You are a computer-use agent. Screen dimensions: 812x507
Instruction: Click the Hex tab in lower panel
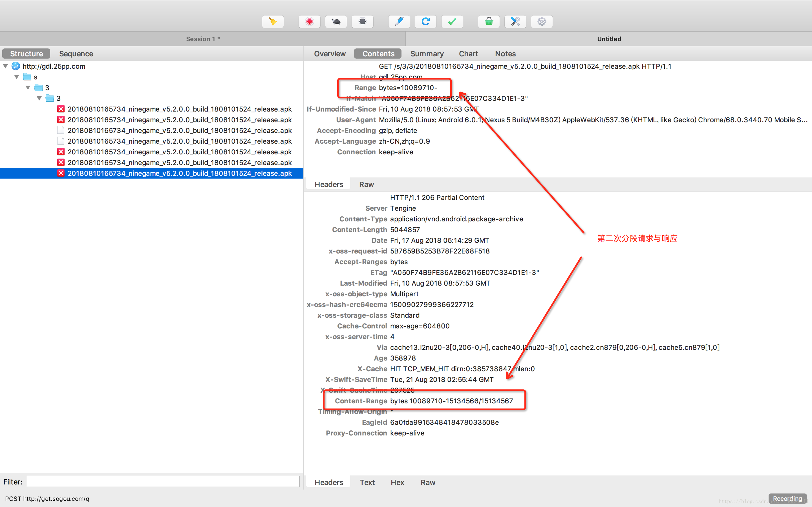coord(395,482)
